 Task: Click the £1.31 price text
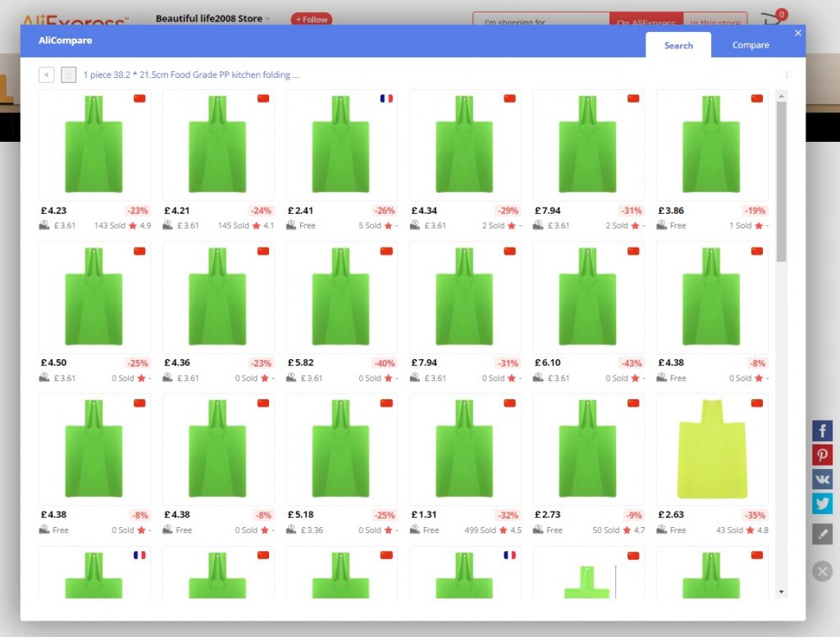tap(424, 514)
